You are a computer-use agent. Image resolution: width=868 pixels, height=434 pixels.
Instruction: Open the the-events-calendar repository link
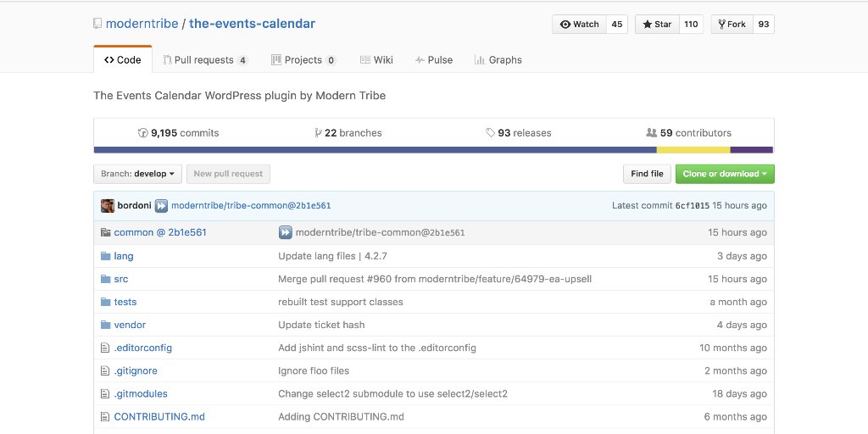[x=252, y=24]
